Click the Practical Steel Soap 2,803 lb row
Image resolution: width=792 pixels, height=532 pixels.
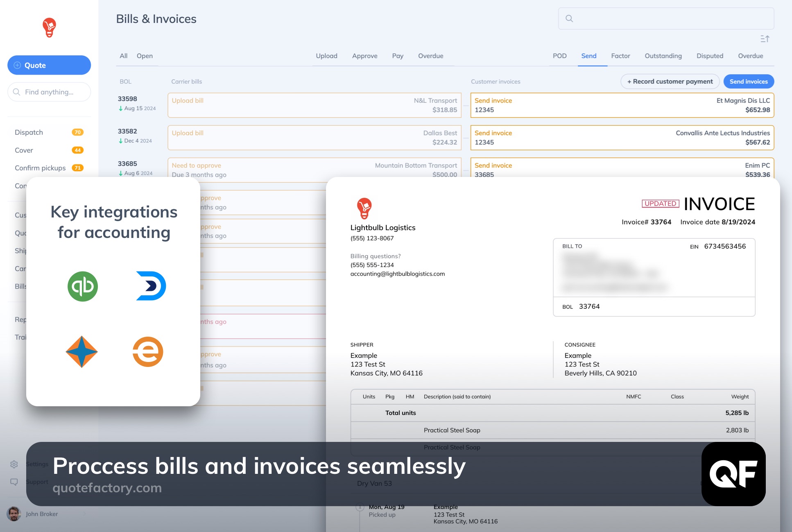tap(553, 430)
